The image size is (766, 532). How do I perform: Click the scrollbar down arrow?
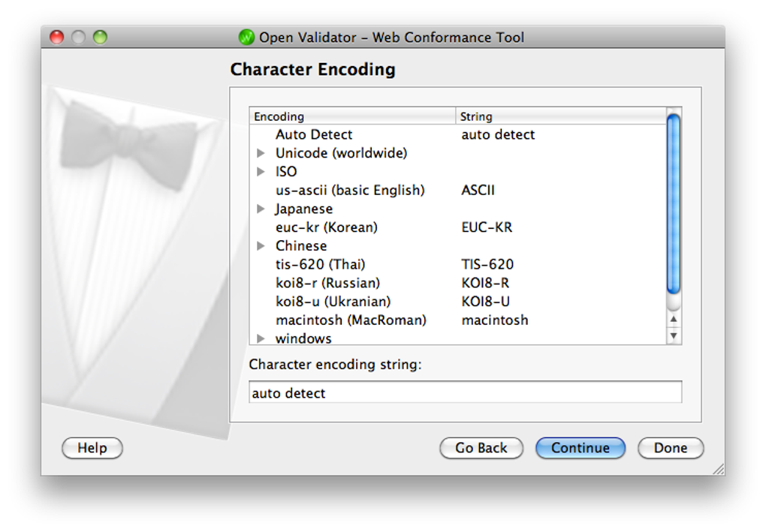point(674,336)
